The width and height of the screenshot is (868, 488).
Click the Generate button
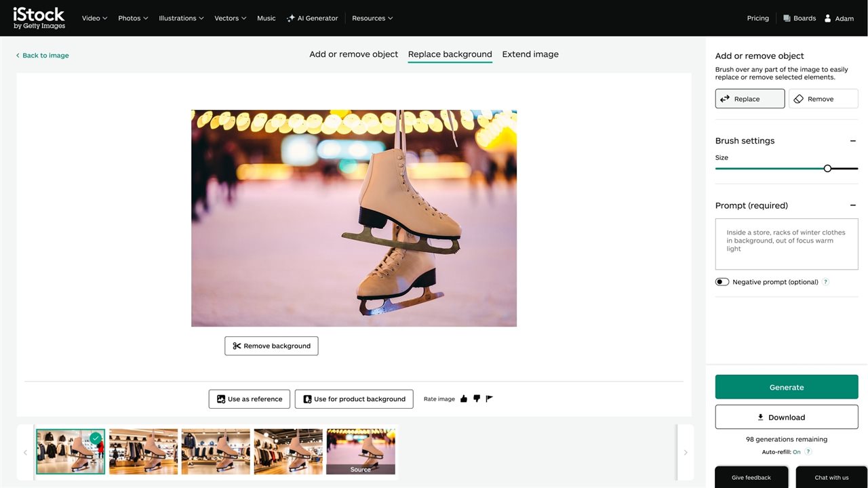coord(787,387)
